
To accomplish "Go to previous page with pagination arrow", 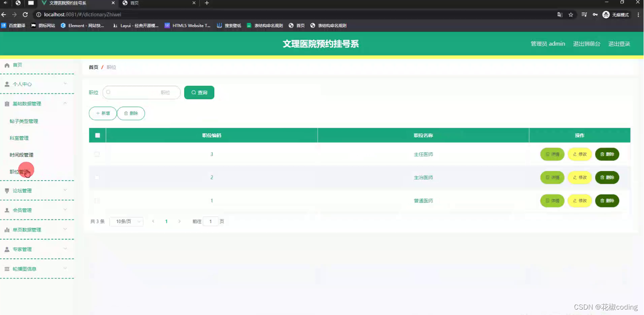I will pos(153,222).
